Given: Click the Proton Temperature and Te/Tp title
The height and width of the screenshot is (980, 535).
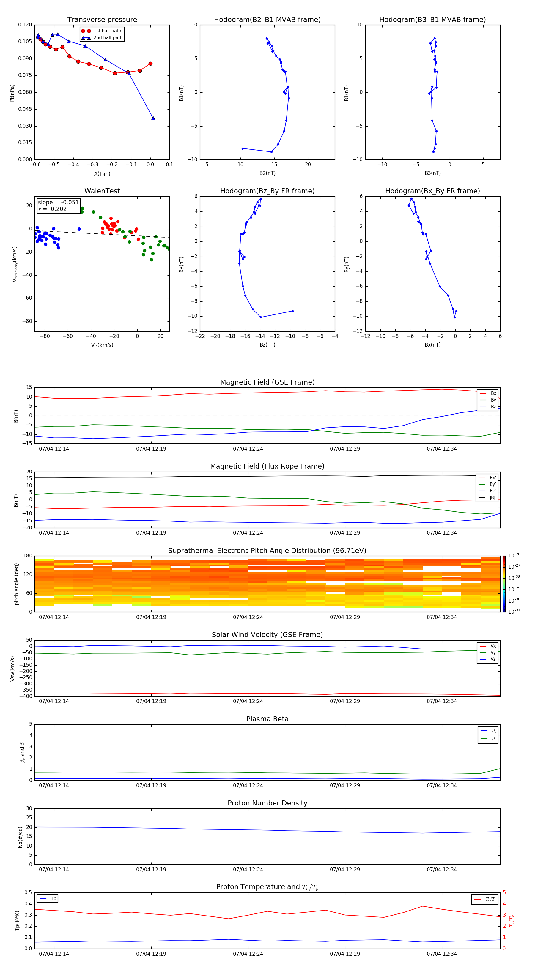Looking at the screenshot, I should [267, 887].
